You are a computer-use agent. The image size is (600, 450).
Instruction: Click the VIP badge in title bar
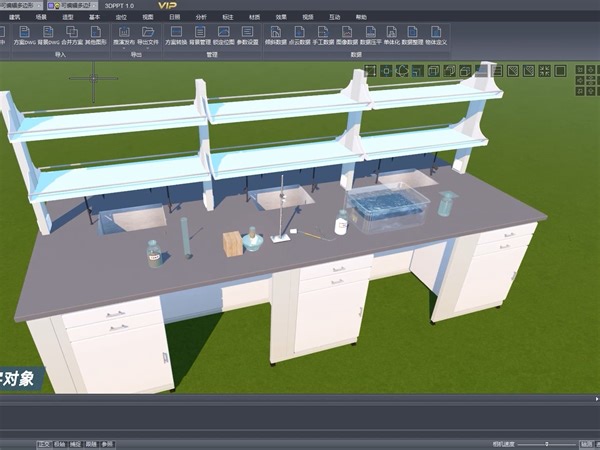(x=167, y=5)
